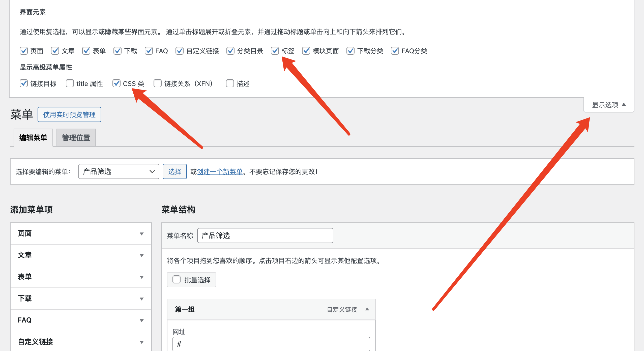Enable 链接关系 (XFN) option
Image resolution: width=644 pixels, height=351 pixels.
click(158, 83)
